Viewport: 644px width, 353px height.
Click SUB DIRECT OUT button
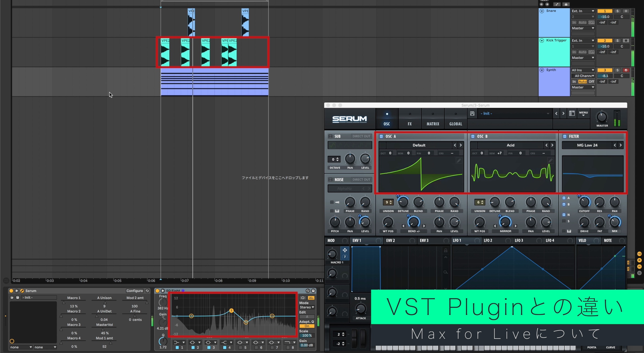(361, 136)
